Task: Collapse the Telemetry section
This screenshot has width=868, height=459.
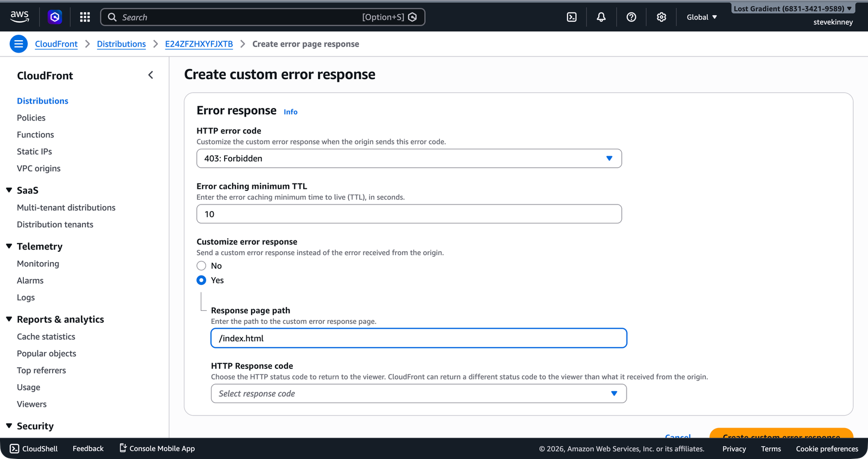Action: click(x=9, y=246)
